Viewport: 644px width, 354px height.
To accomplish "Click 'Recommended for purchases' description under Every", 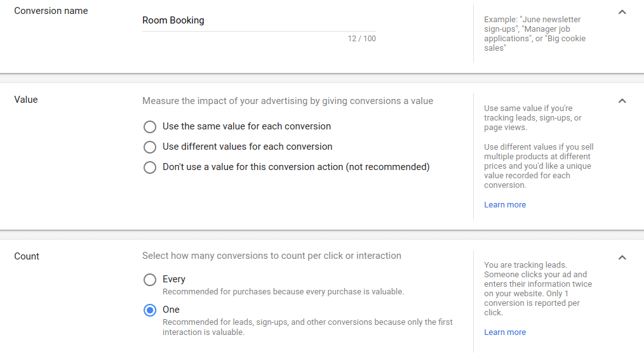I will 283,292.
